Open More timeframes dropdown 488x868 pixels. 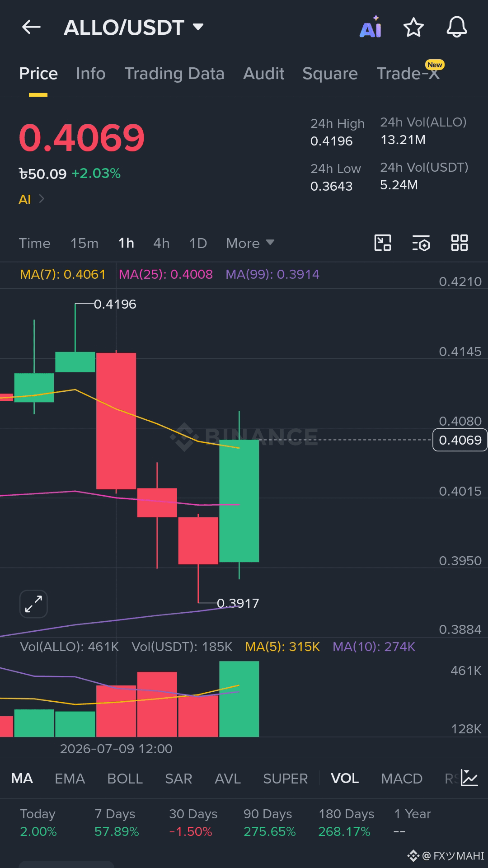[250, 243]
